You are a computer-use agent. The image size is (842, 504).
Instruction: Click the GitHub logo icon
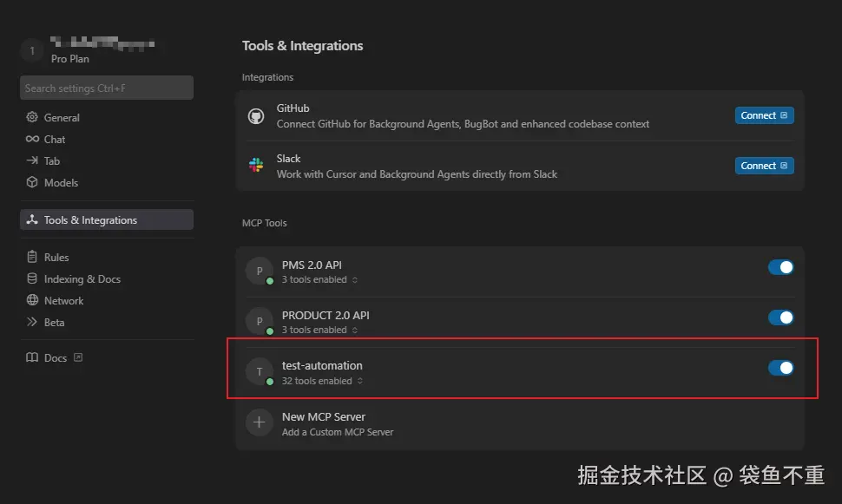256,115
